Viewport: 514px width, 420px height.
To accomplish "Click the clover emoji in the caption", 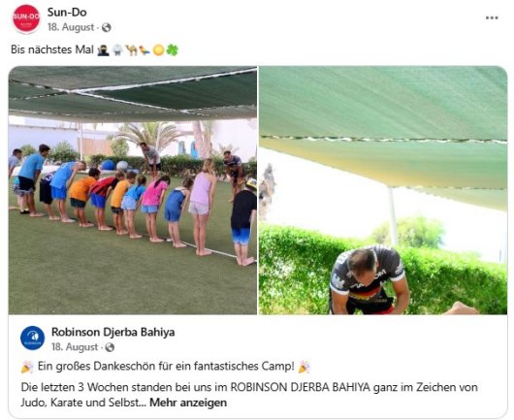I will [173, 49].
